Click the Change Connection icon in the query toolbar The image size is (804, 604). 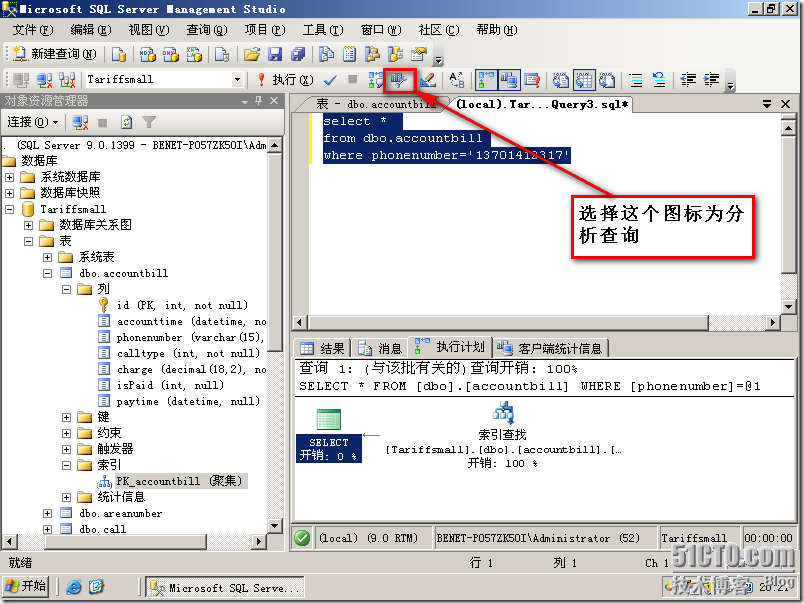67,80
